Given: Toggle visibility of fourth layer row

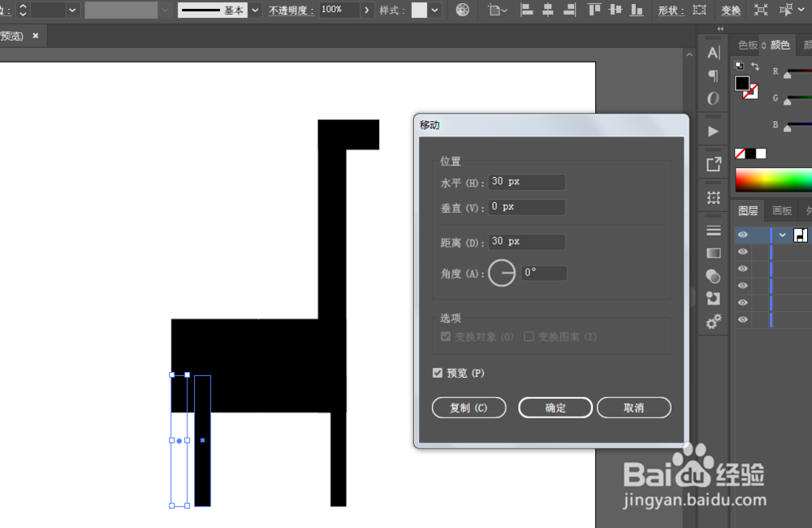Looking at the screenshot, I should (743, 285).
